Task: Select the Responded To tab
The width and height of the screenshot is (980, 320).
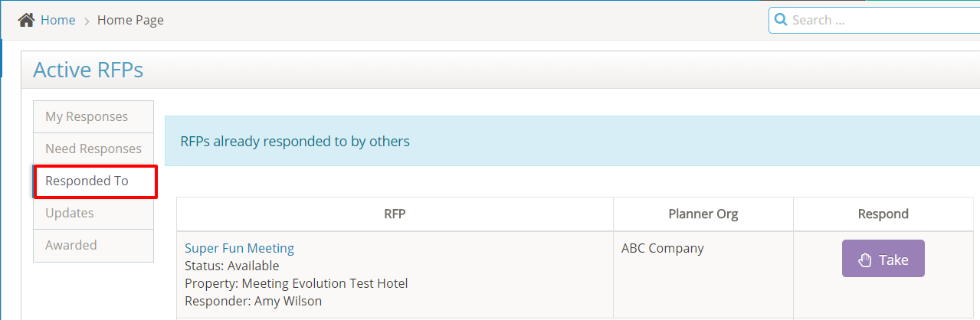Action: tap(87, 181)
